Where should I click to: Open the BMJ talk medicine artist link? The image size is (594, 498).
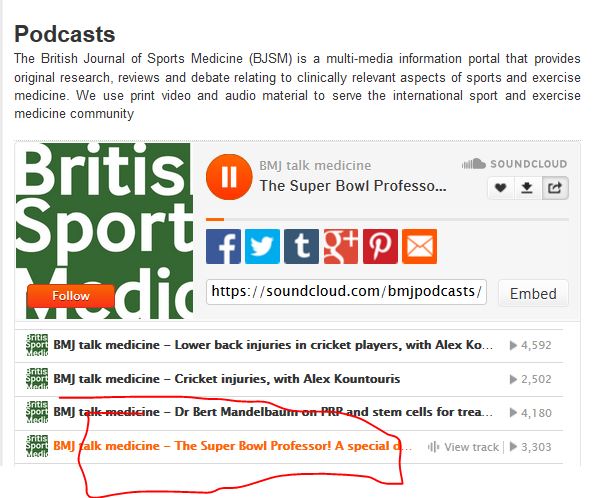coord(315,165)
